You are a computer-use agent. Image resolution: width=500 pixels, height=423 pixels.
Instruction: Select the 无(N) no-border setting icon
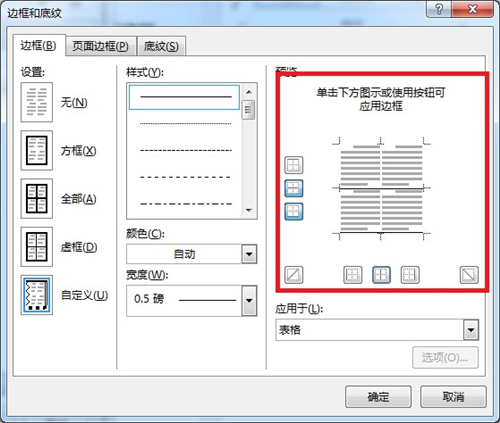point(37,102)
